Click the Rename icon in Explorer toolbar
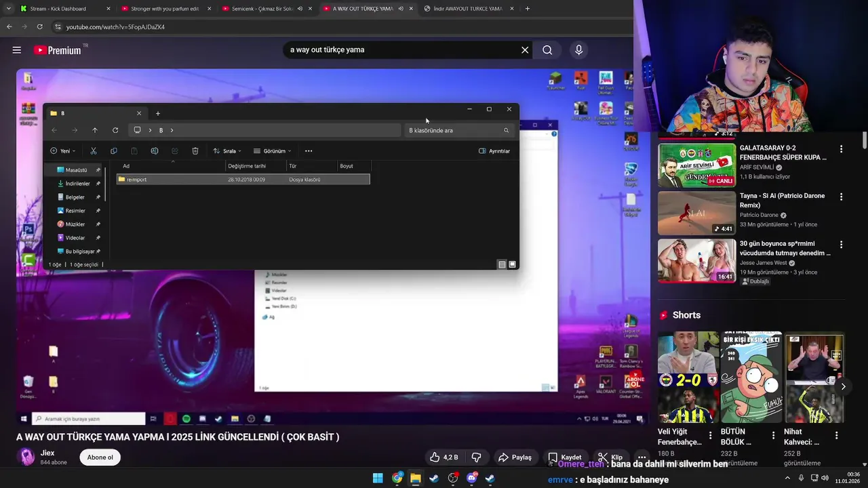 coord(155,151)
